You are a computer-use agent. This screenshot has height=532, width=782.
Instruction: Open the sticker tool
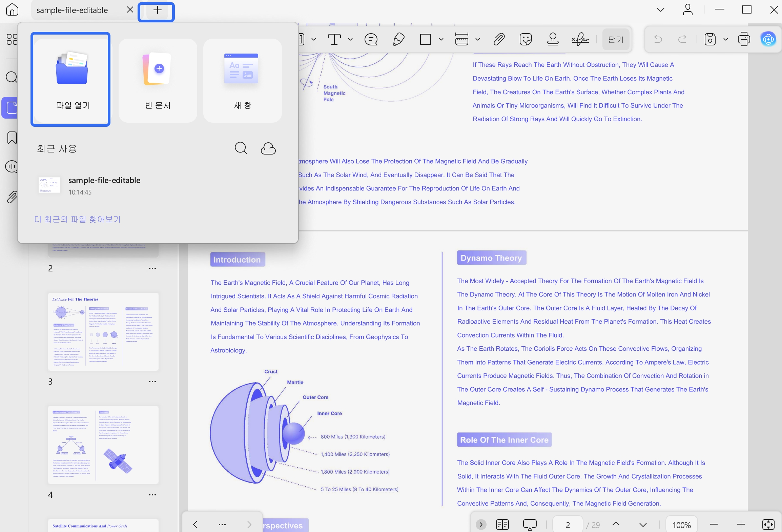point(526,39)
